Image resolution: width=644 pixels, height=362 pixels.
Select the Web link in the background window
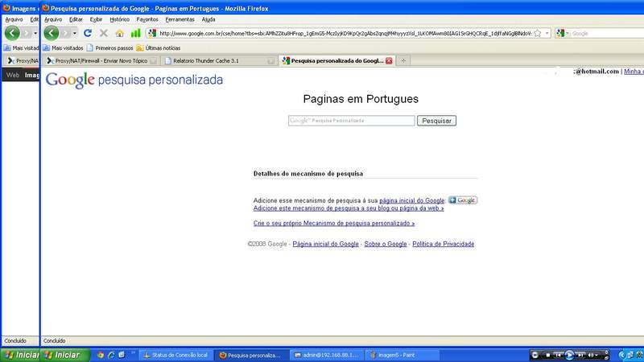click(x=13, y=75)
